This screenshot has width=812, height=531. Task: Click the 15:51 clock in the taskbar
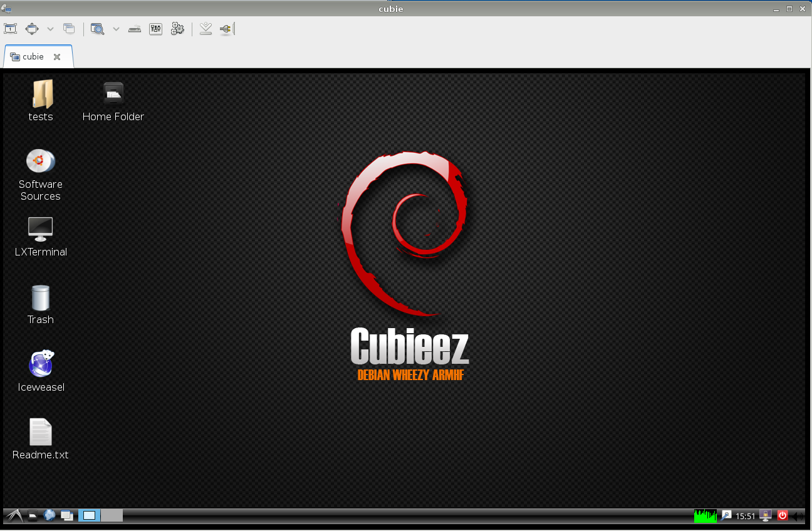coord(746,517)
